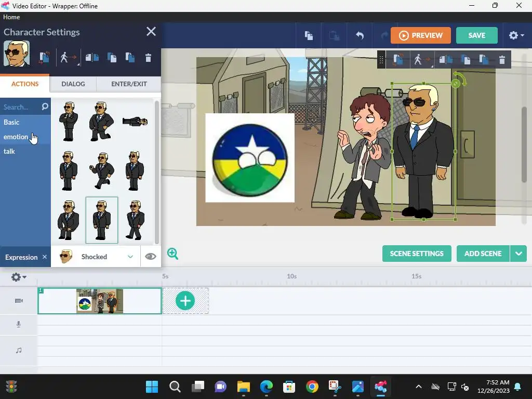532x399 pixels.
Task: Undo the last action
Action: pyautogui.click(x=360, y=35)
